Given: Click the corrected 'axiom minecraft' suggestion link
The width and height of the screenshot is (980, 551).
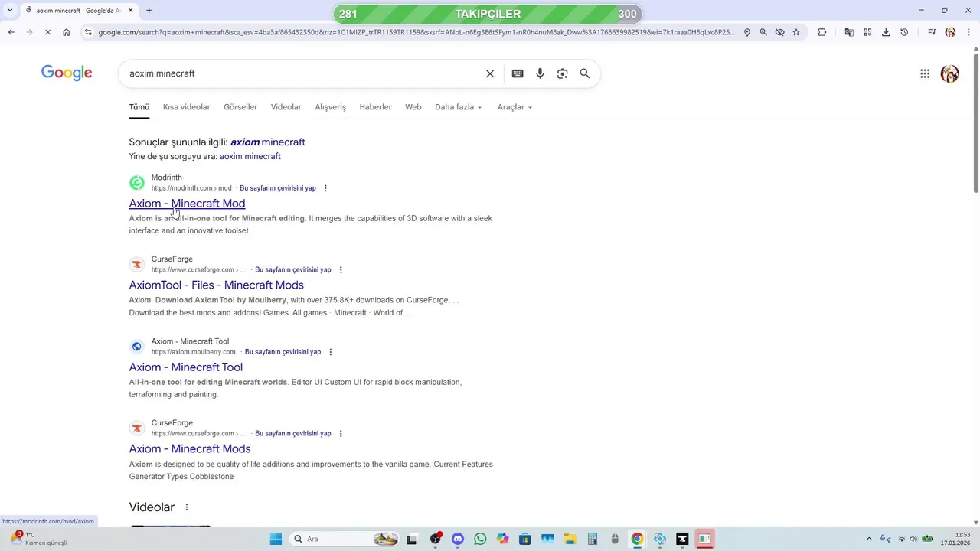Looking at the screenshot, I should (x=267, y=142).
